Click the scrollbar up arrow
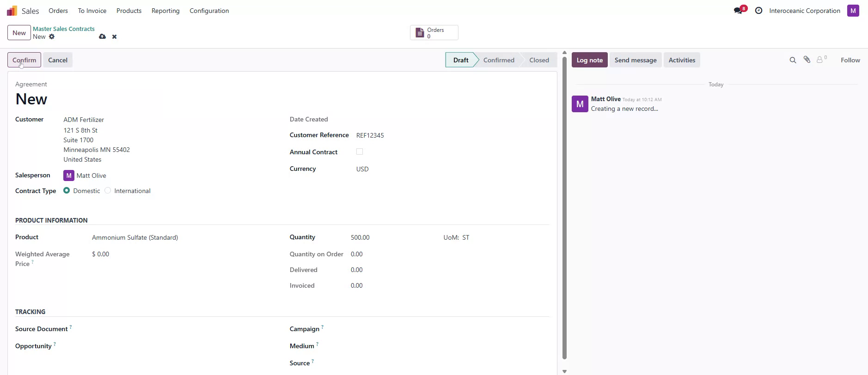 click(x=564, y=53)
